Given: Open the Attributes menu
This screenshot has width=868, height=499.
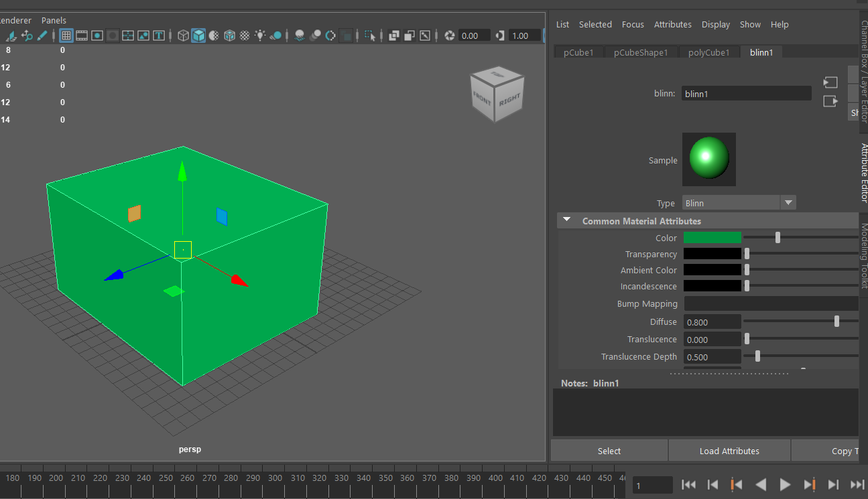Looking at the screenshot, I should tap(672, 24).
